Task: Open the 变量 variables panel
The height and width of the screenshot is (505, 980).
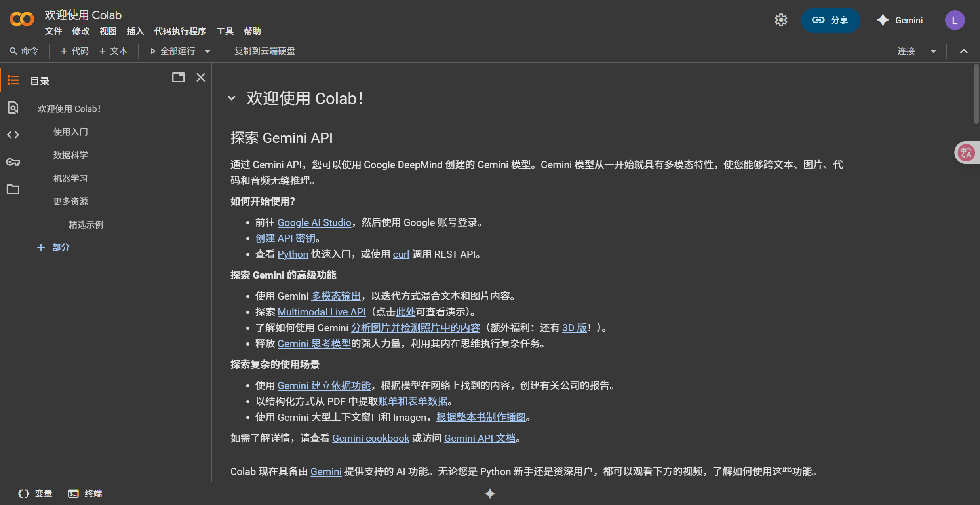Action: click(x=35, y=494)
